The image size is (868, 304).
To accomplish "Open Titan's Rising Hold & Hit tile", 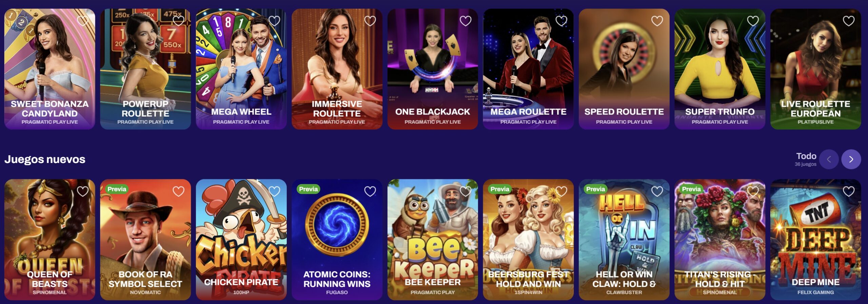I will [720, 240].
